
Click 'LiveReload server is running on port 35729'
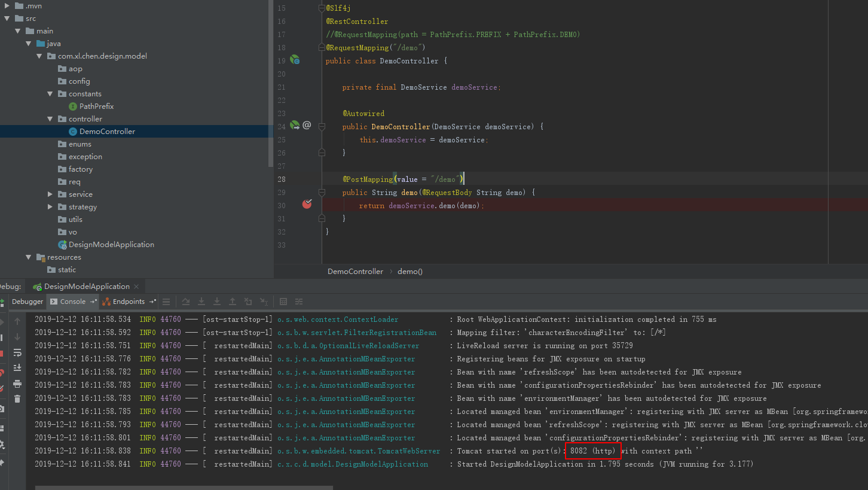[545, 346]
